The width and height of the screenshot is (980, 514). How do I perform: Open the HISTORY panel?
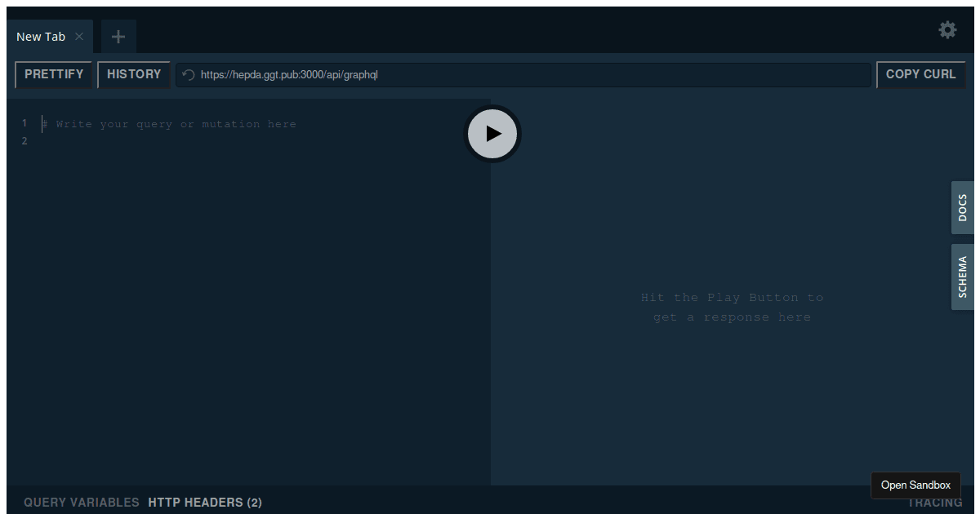[134, 74]
